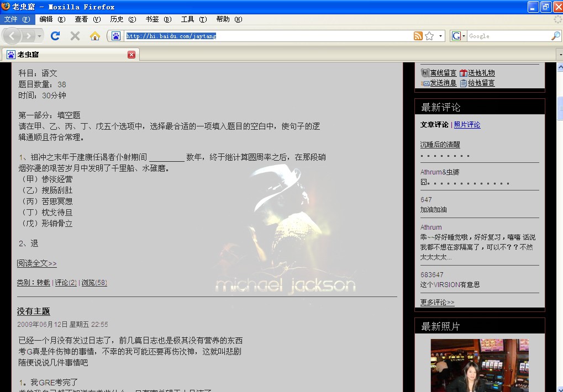Click the Back navigation arrow
Viewport: 563px width, 392px height.
tap(13, 36)
